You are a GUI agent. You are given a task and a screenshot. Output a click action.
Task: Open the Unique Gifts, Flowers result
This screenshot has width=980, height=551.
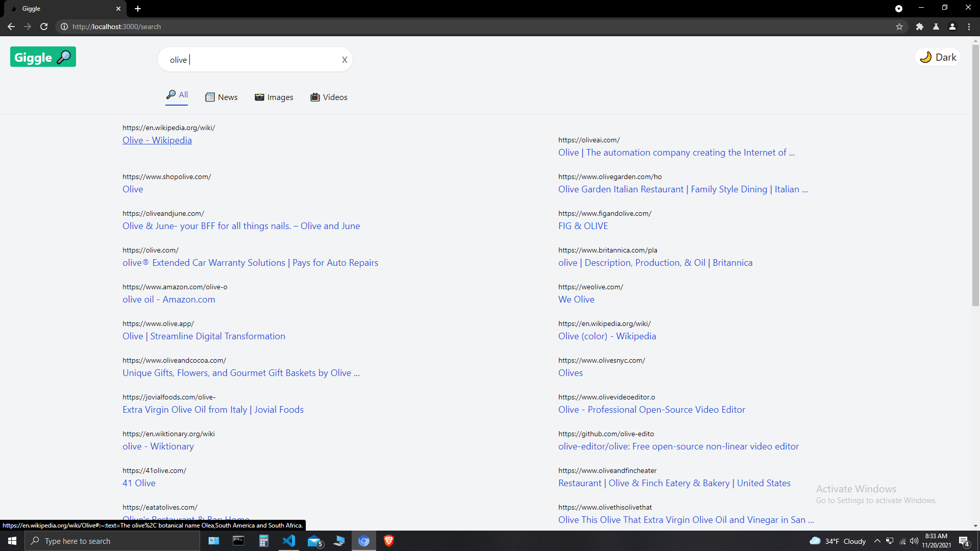(241, 373)
